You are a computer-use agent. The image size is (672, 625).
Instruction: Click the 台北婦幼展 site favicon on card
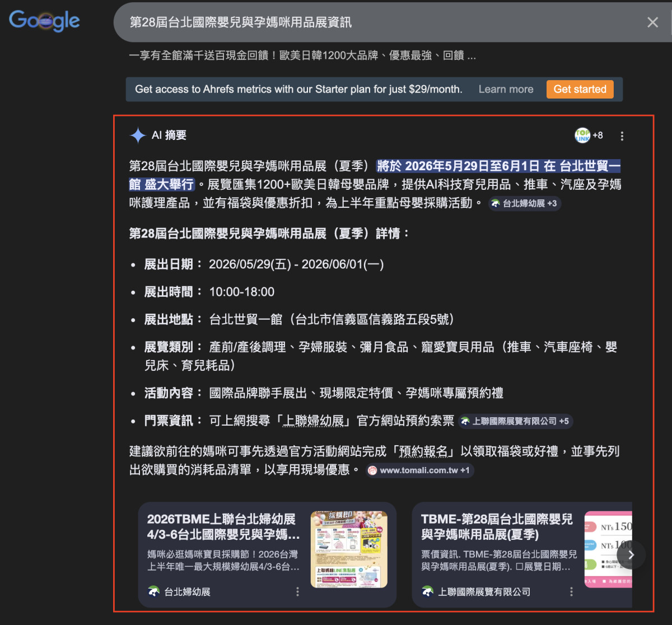click(x=153, y=592)
